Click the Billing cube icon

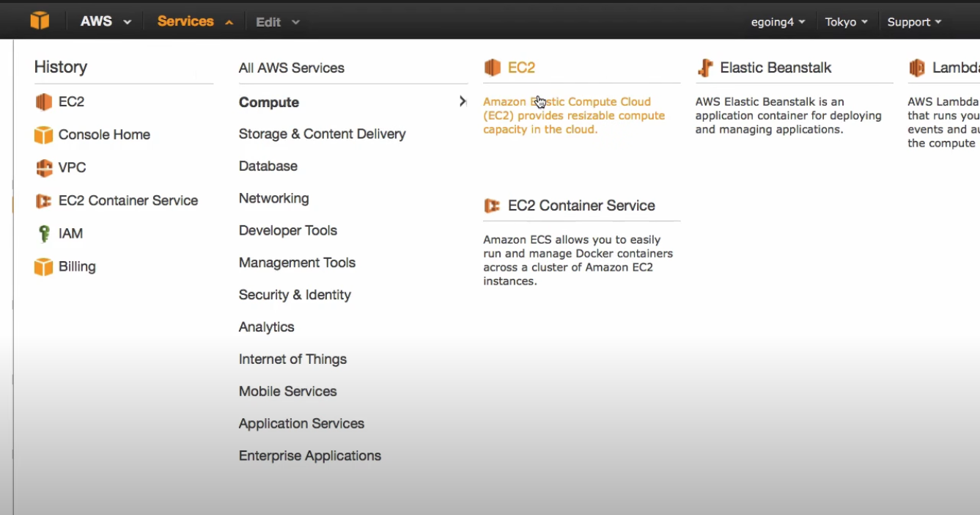pos(44,267)
